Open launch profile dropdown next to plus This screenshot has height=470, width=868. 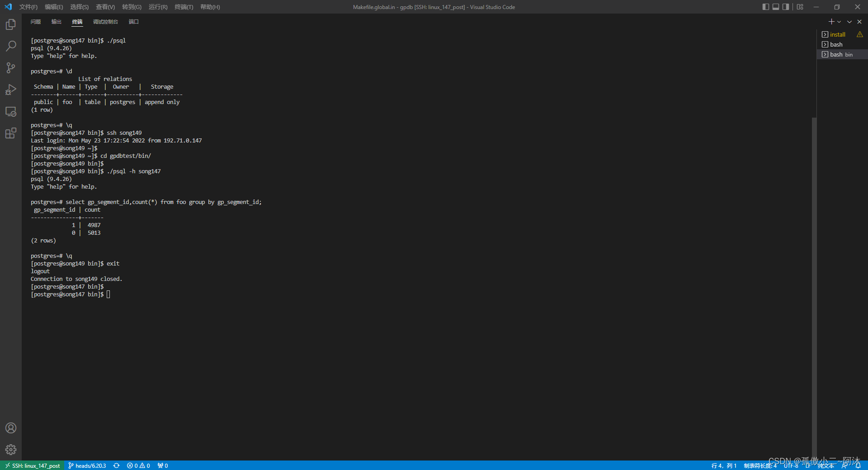click(x=839, y=22)
